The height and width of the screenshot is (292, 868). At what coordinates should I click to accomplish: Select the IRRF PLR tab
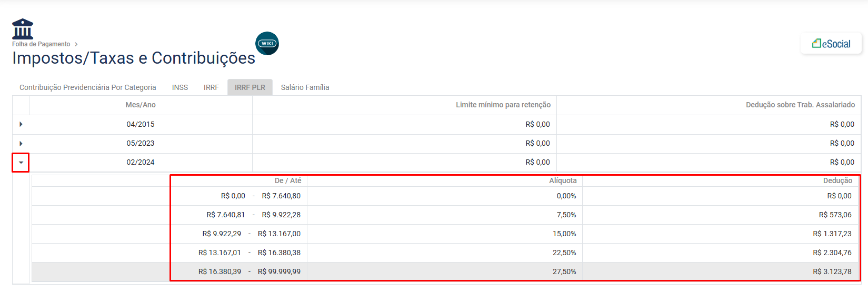[x=250, y=87]
